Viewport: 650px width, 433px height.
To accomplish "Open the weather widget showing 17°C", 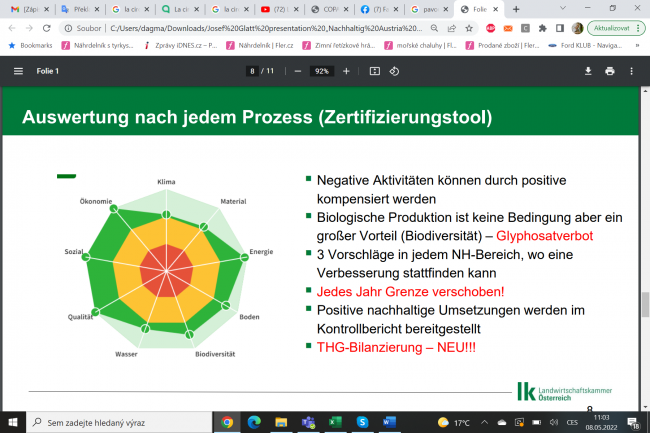I will [454, 422].
